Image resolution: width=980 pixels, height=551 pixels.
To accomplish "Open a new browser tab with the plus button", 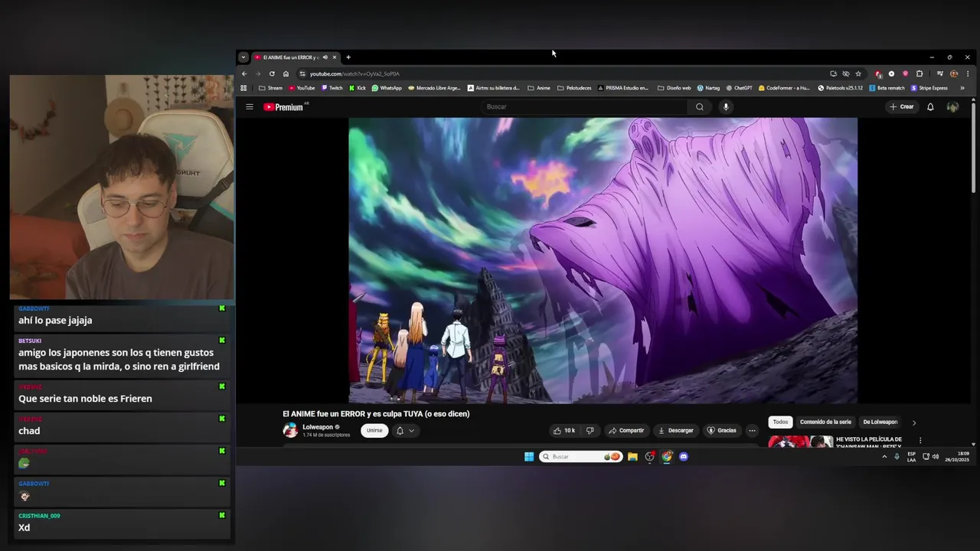I will [348, 57].
